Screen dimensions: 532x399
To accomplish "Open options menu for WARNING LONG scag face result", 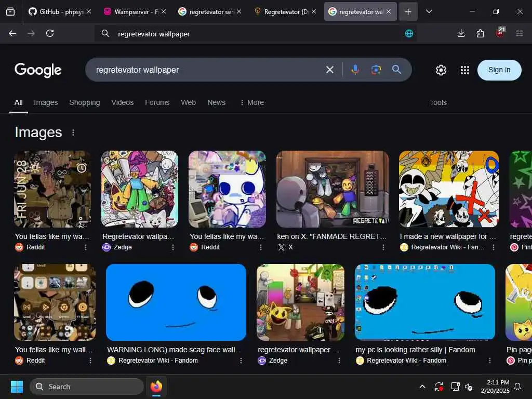I will (241, 361).
